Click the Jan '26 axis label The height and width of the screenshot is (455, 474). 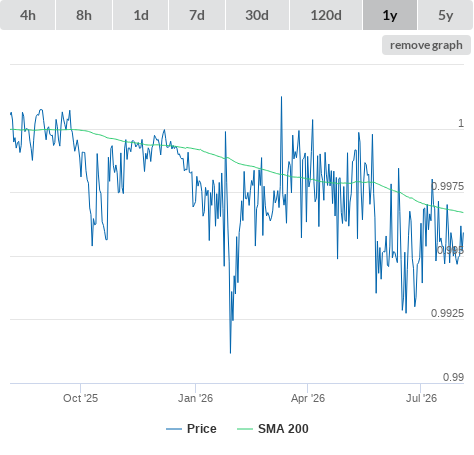[x=195, y=398]
